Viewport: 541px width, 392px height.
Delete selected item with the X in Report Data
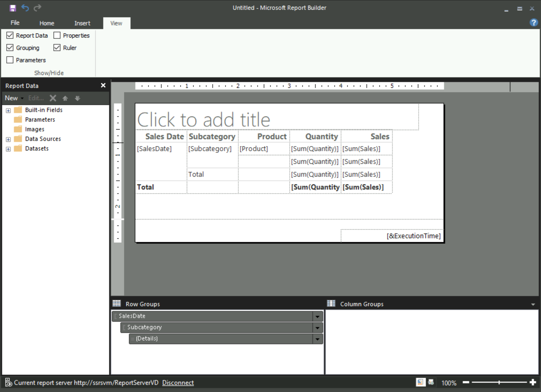[x=53, y=98]
